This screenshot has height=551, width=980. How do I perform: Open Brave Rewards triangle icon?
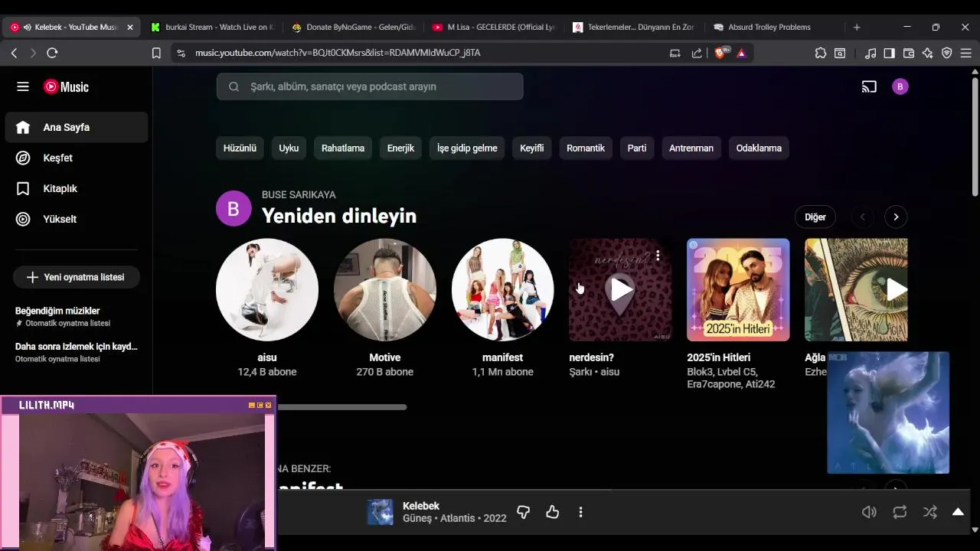coord(741,53)
